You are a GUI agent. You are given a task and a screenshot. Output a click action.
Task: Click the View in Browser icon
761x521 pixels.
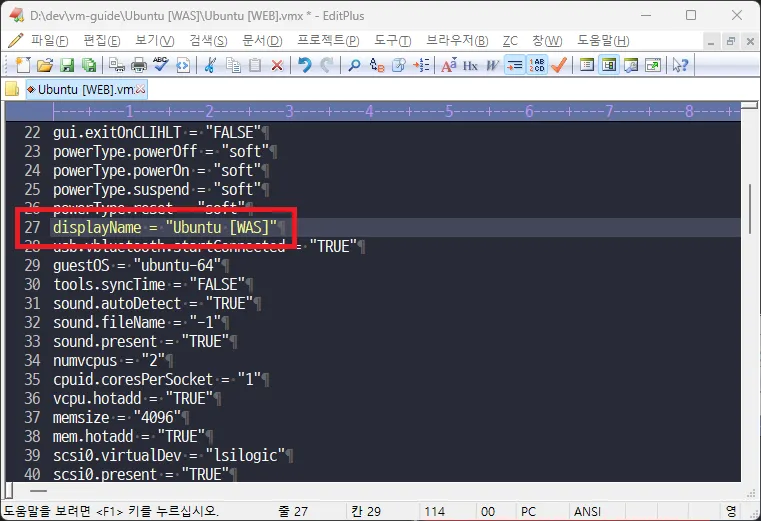(x=183, y=65)
